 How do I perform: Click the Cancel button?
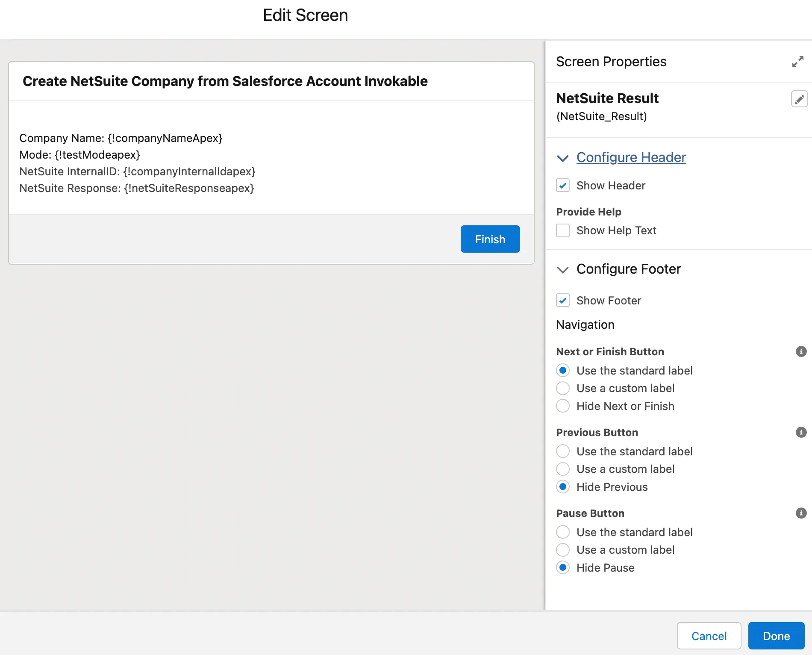pyautogui.click(x=709, y=636)
